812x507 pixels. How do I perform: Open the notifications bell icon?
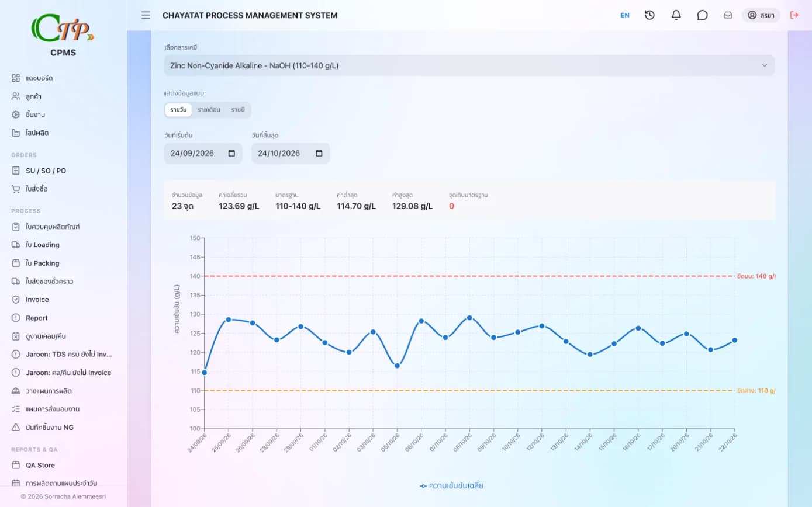click(x=676, y=15)
